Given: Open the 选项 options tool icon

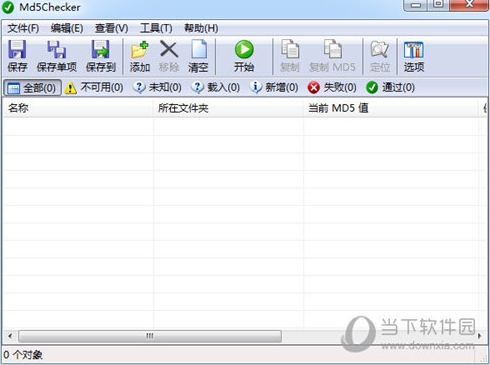Looking at the screenshot, I should (414, 50).
